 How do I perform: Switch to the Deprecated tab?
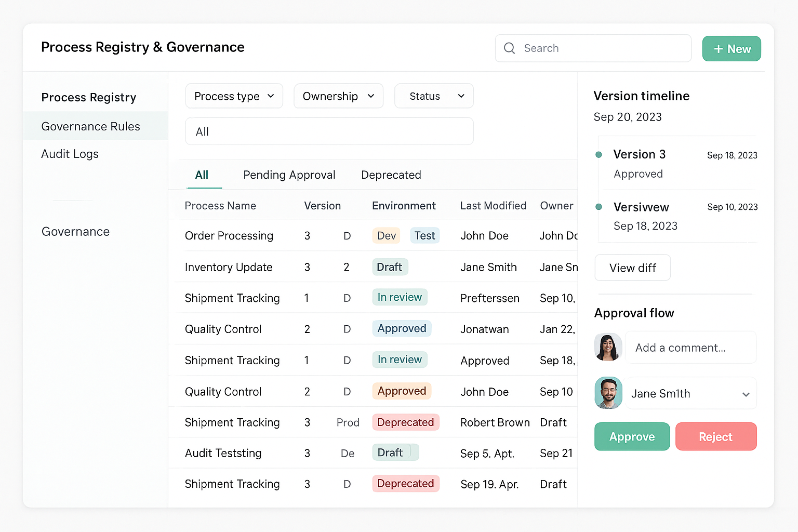tap(391, 175)
